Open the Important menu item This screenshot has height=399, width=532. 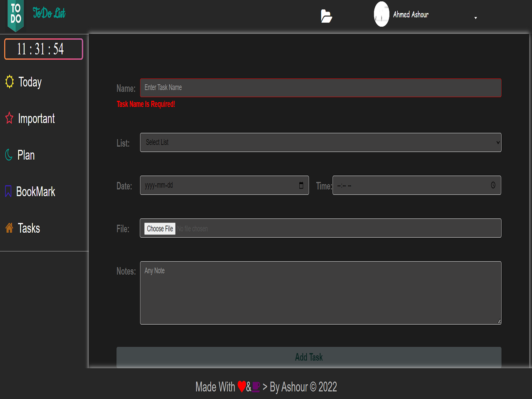(x=37, y=119)
